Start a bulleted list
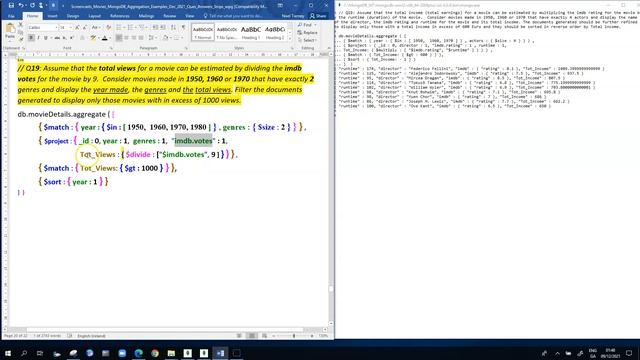 click(x=120, y=27)
